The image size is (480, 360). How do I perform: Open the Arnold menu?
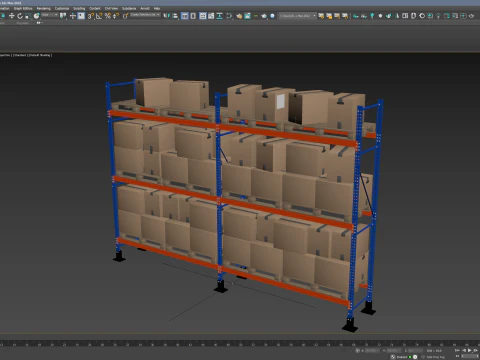pos(145,8)
